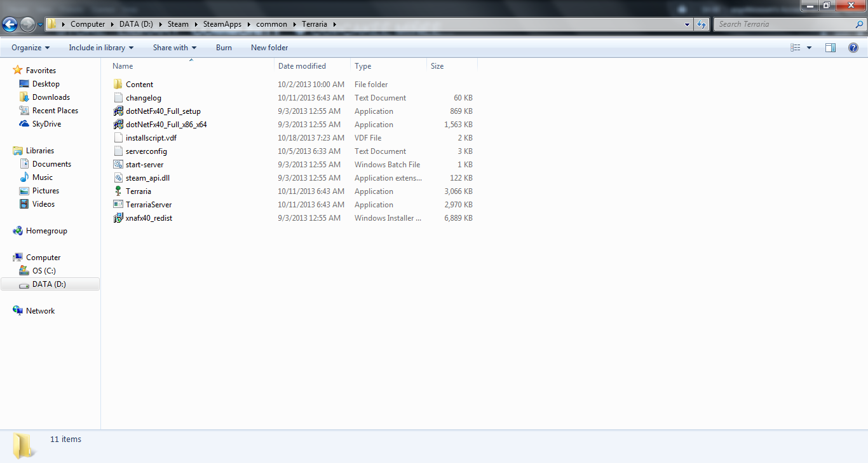
Task: Click the Windows Batch File type cell
Action: (387, 165)
